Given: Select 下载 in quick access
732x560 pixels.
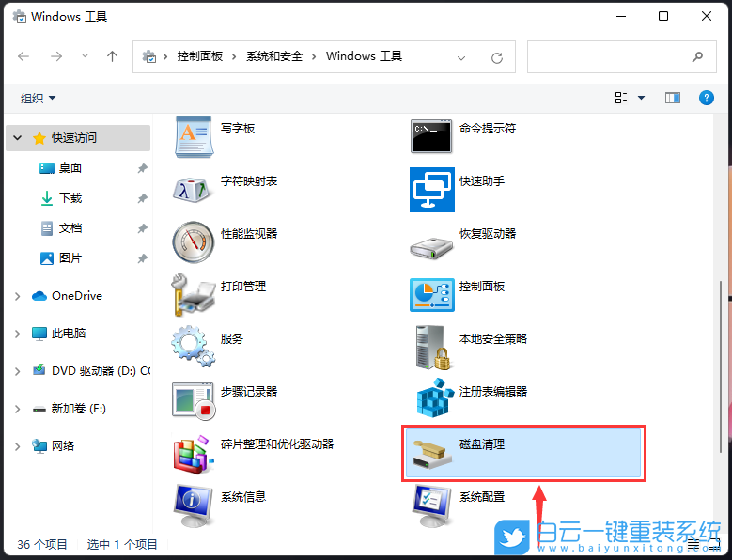Looking at the screenshot, I should (x=70, y=198).
